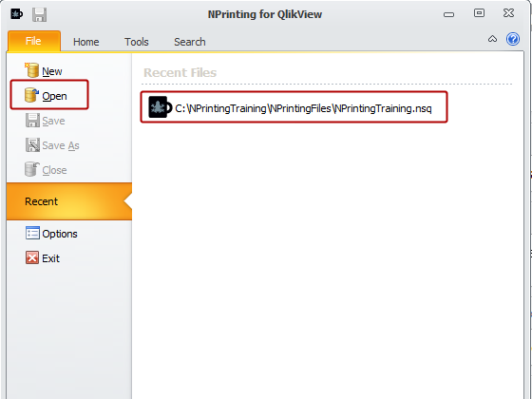Click the orange File tab
532x399 pixels.
pos(34,41)
